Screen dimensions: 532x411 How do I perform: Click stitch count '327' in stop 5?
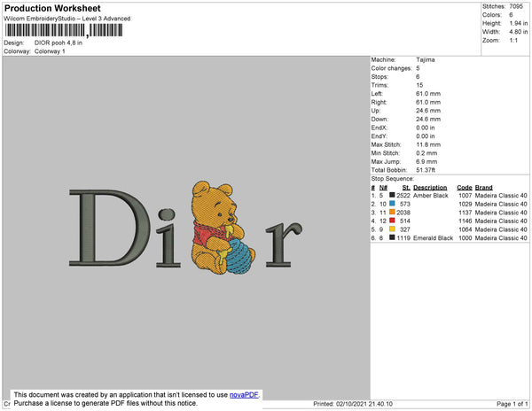click(x=405, y=229)
